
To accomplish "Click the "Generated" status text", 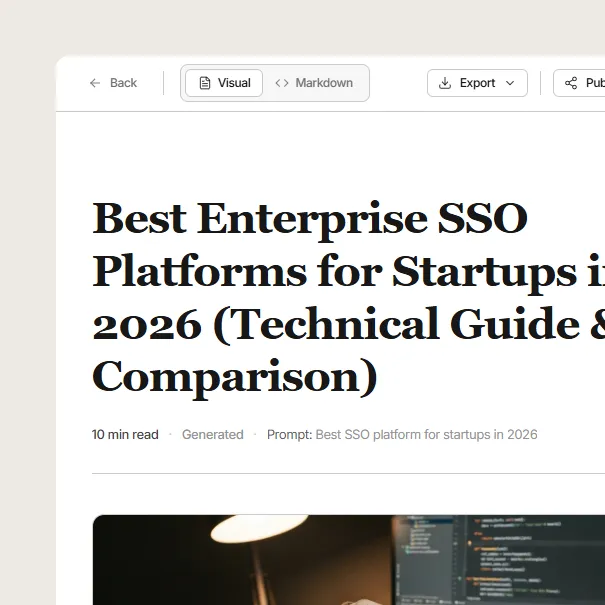I will (x=213, y=434).
